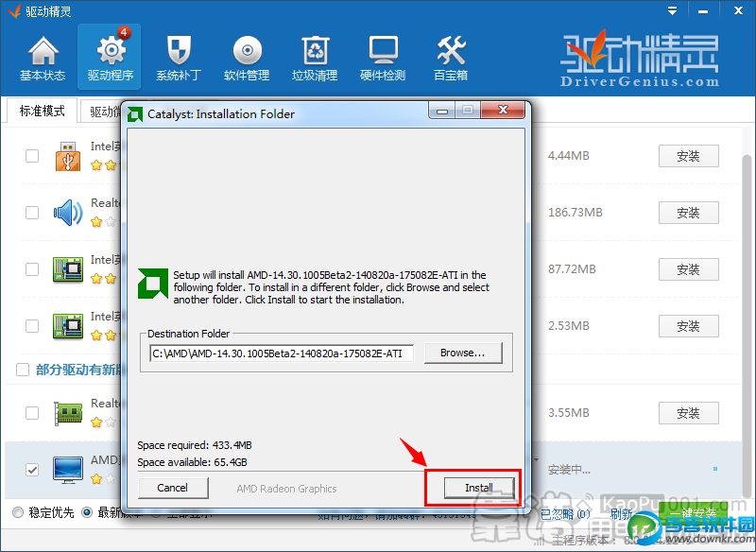Switch to the 标准模式 tab
756x552 pixels.
click(42, 111)
